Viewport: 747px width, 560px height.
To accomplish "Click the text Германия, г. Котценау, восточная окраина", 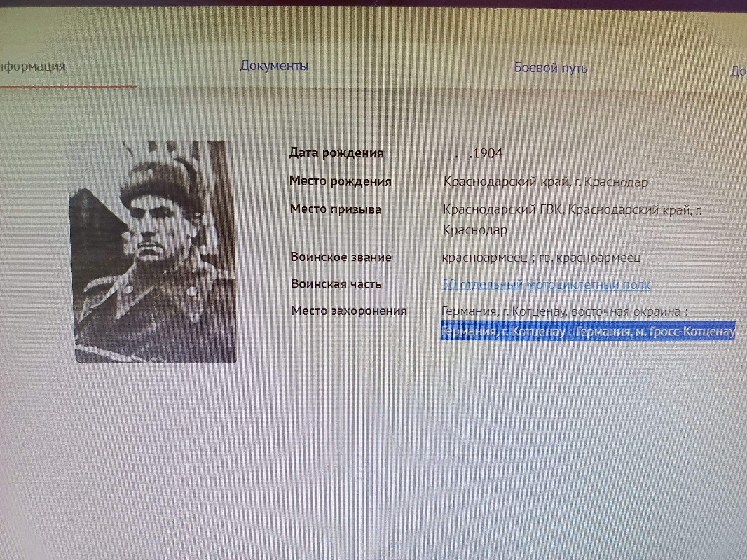I will tap(565, 311).
